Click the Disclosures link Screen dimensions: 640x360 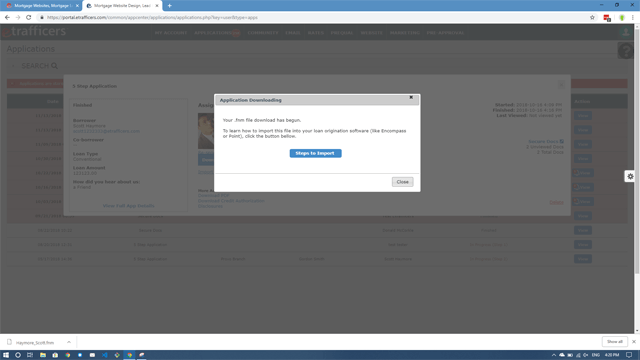[x=210, y=206]
